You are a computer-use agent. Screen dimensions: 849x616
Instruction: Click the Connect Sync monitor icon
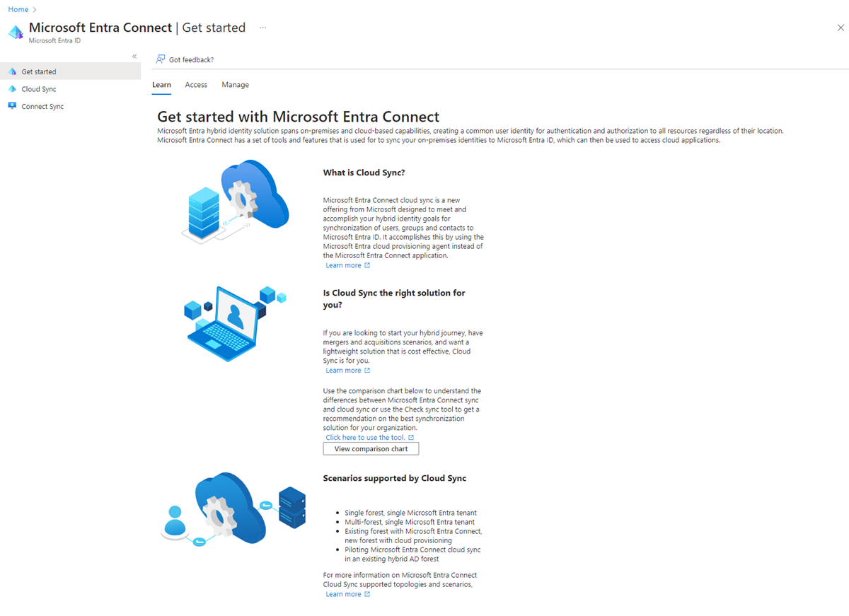12,106
